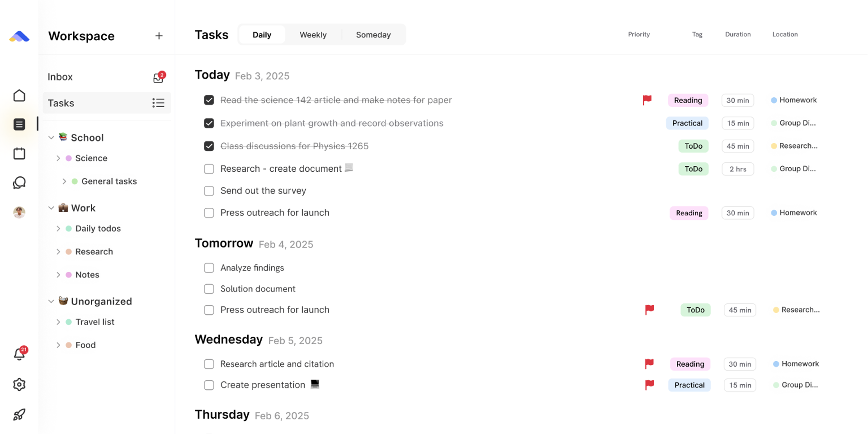This screenshot has width=868, height=434.
Task: Collapse the School section
Action: [x=51, y=137]
